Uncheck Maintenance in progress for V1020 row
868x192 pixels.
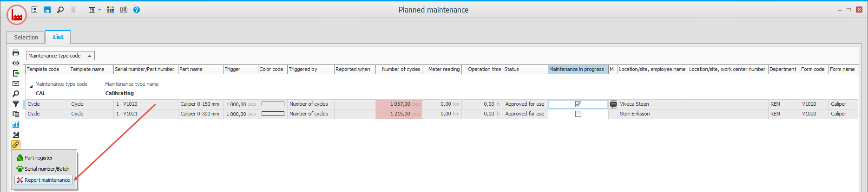point(578,104)
